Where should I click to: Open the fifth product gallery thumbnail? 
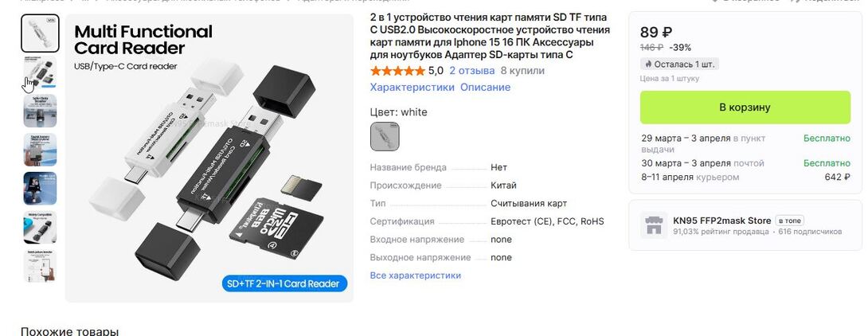coord(40,188)
